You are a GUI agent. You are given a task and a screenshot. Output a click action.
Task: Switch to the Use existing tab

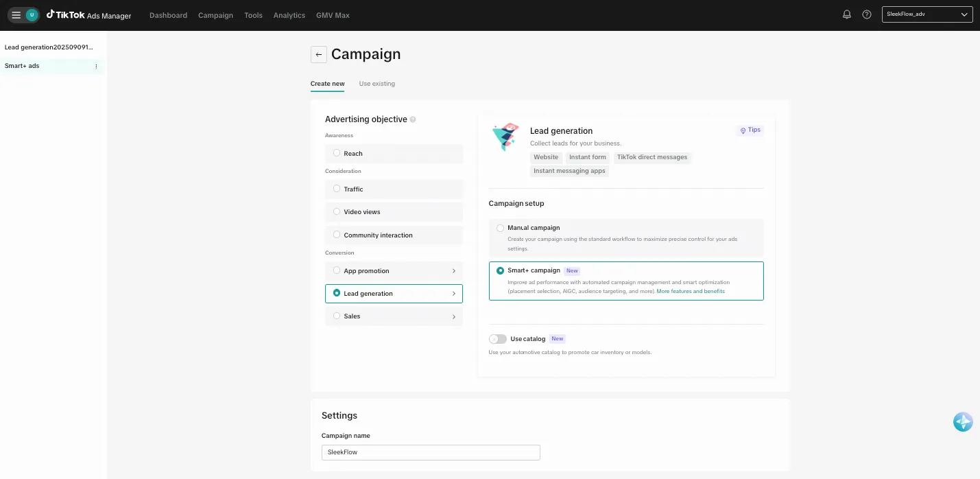[x=377, y=83]
